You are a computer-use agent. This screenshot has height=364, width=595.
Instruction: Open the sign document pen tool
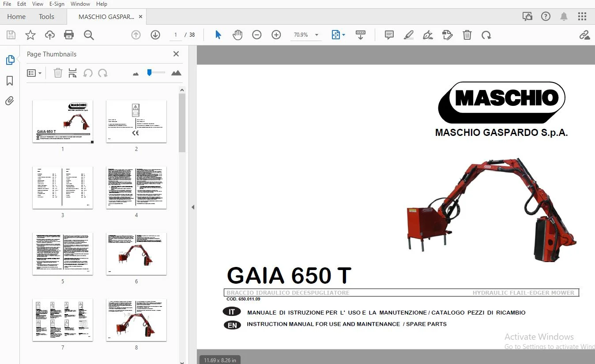click(x=428, y=35)
